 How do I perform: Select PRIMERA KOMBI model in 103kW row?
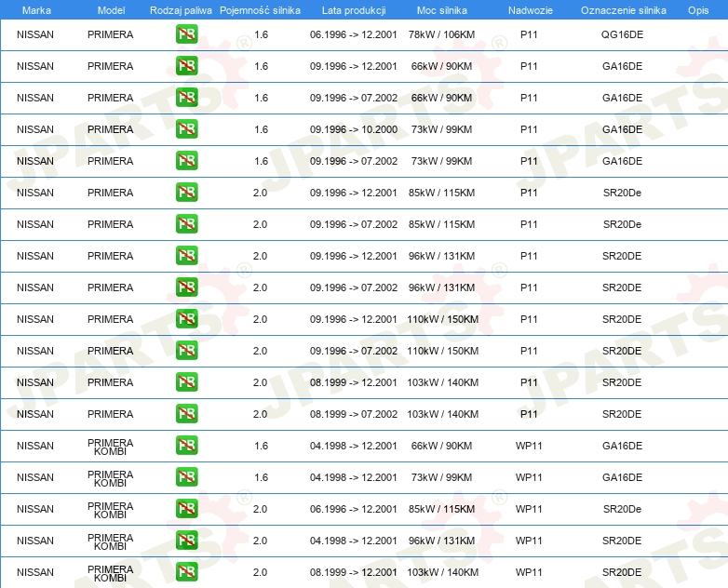(110, 573)
